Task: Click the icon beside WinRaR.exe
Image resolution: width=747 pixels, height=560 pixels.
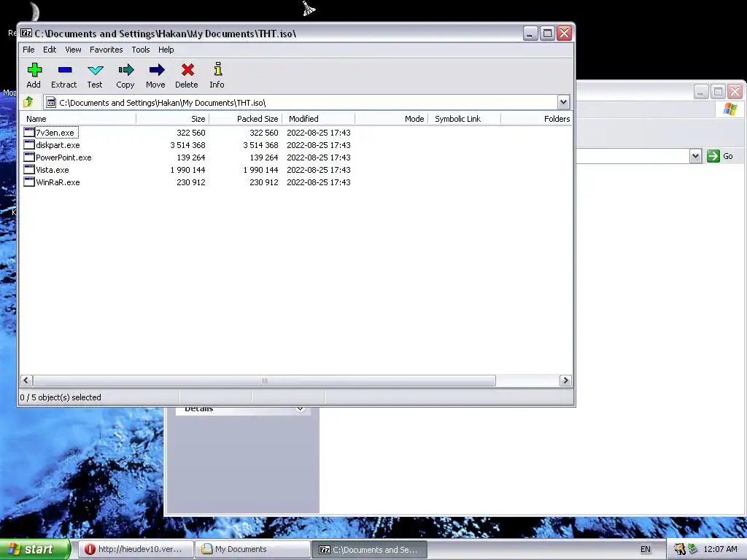Action: click(29, 182)
